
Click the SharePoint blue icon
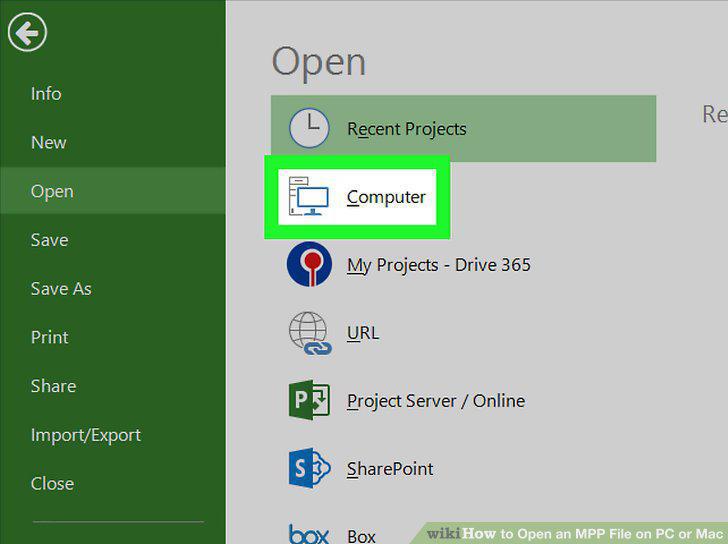click(x=309, y=468)
